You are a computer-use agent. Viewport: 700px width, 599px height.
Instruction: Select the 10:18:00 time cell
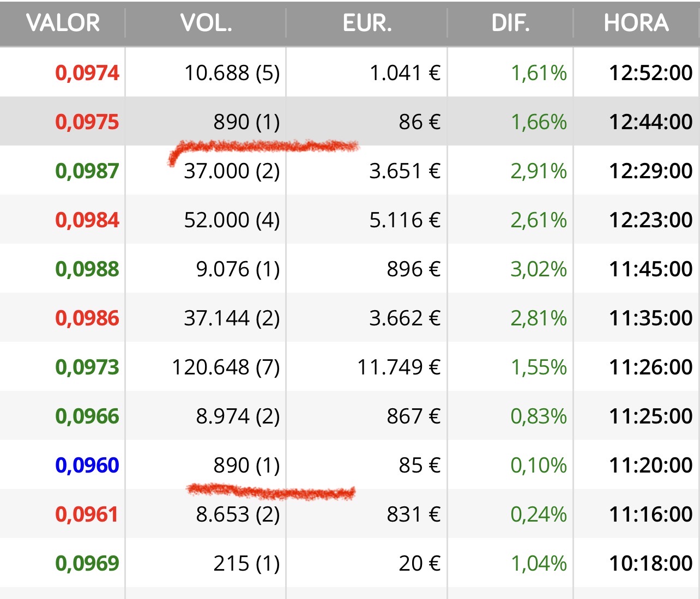[650, 564]
